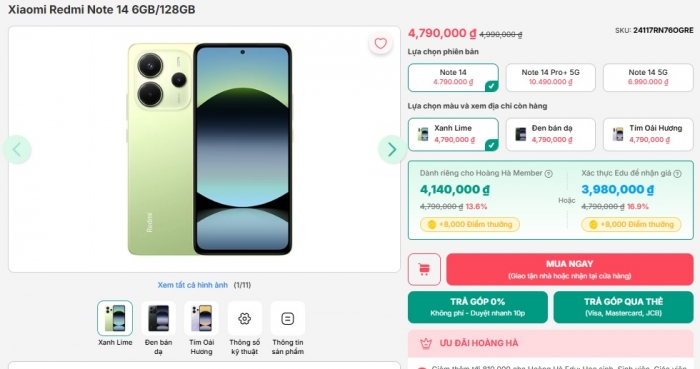Click the TRẢ GÓP 0% button
The image size is (700, 369).
click(x=478, y=307)
